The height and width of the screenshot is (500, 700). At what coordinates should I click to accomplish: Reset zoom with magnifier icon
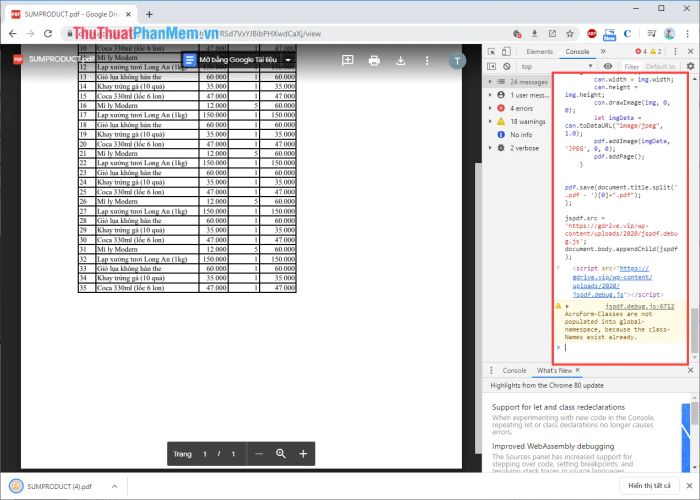click(281, 454)
